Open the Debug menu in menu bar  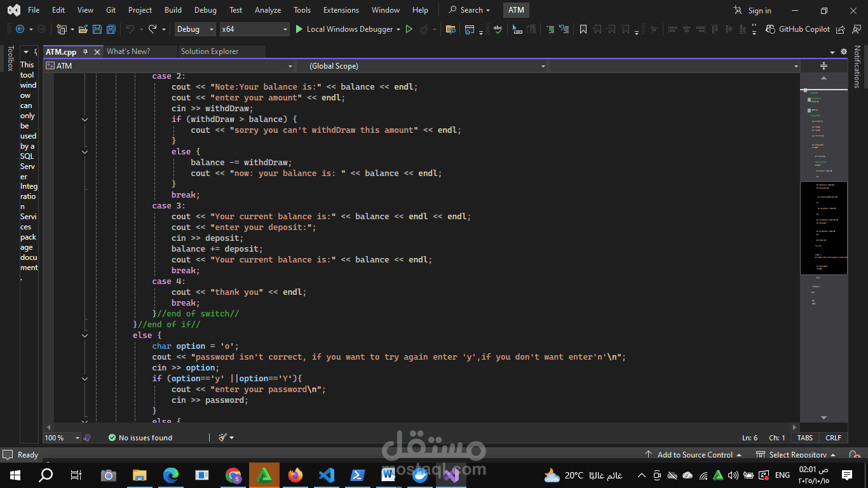click(205, 10)
